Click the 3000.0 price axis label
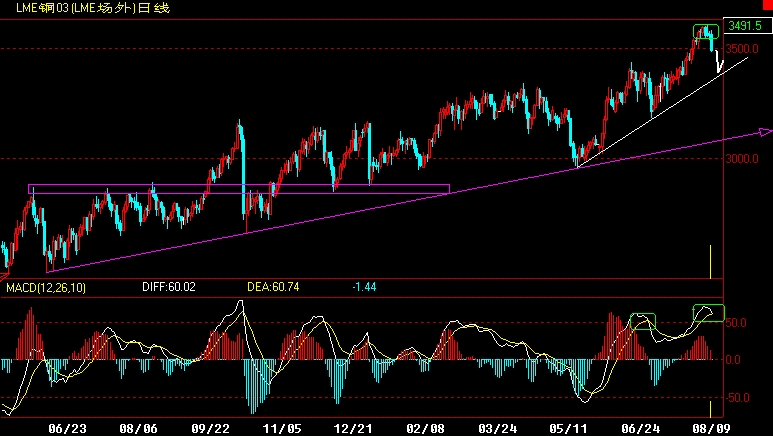This screenshot has width=773, height=436. pyautogui.click(x=742, y=159)
